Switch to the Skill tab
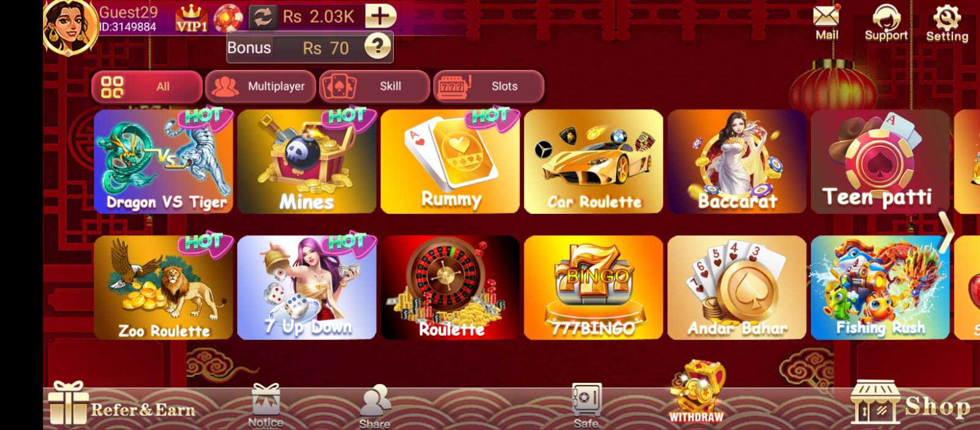The image size is (980, 430). pos(374,86)
